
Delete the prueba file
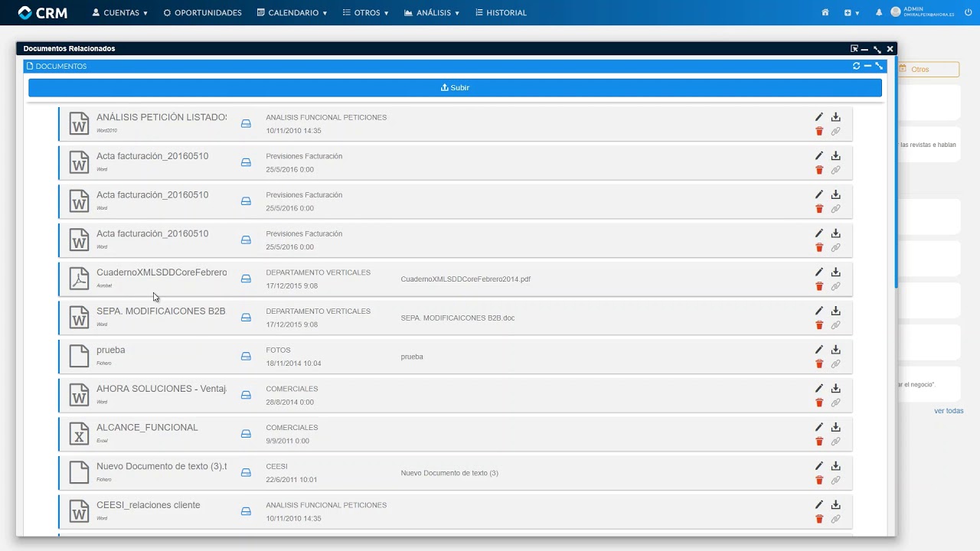tap(819, 364)
